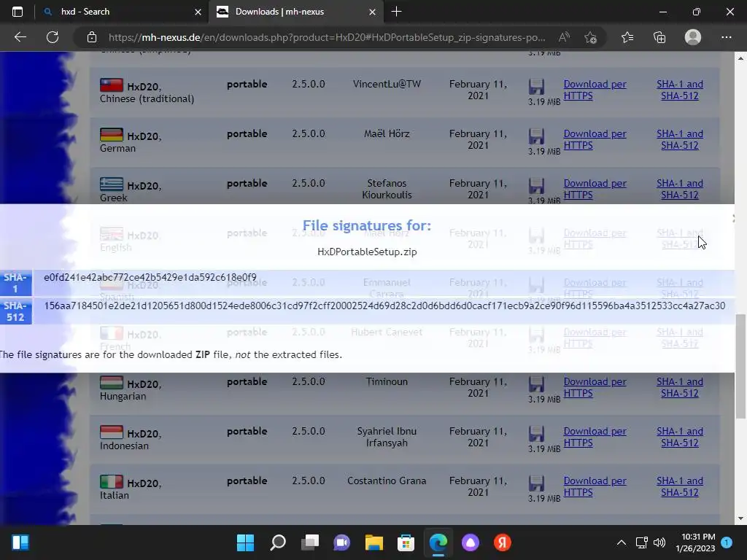Screen dimensions: 747x560
Task: Click floppy disk icon for German row
Action: (536, 136)
